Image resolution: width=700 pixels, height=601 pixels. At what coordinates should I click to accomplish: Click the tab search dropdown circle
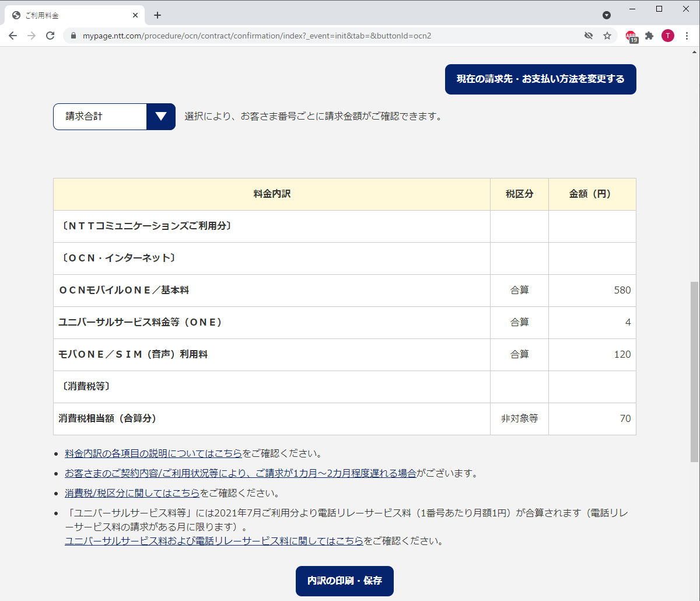(607, 15)
